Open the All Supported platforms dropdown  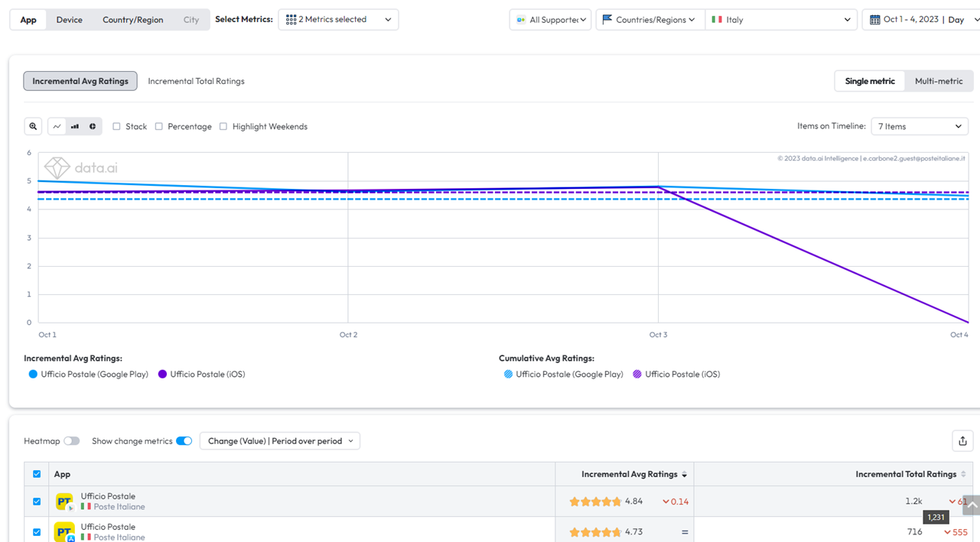coord(550,20)
